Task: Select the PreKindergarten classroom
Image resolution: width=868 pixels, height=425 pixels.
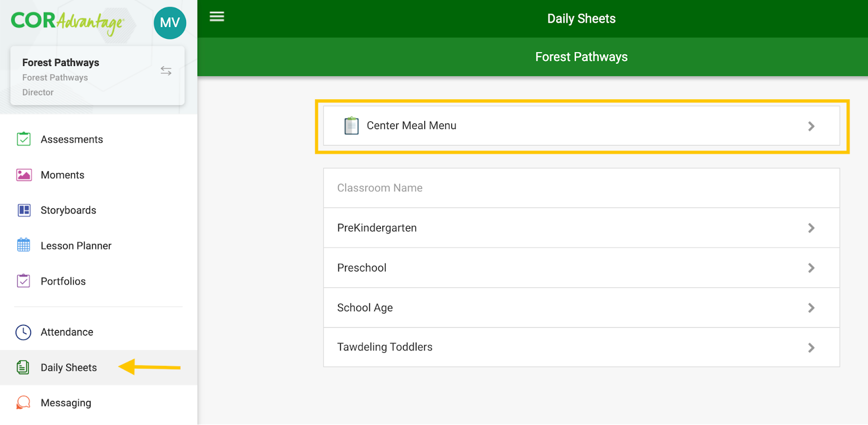Action: click(582, 228)
